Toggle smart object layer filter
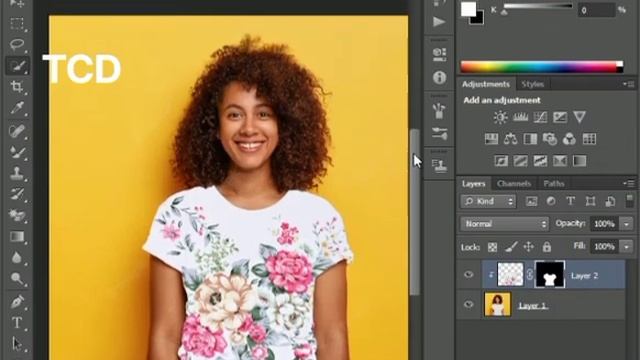 click(610, 201)
